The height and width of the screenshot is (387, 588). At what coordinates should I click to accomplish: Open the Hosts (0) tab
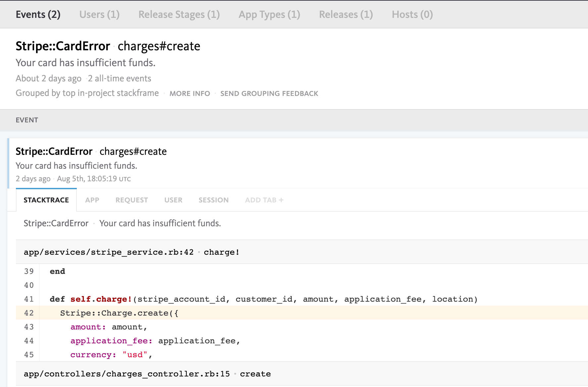(413, 15)
